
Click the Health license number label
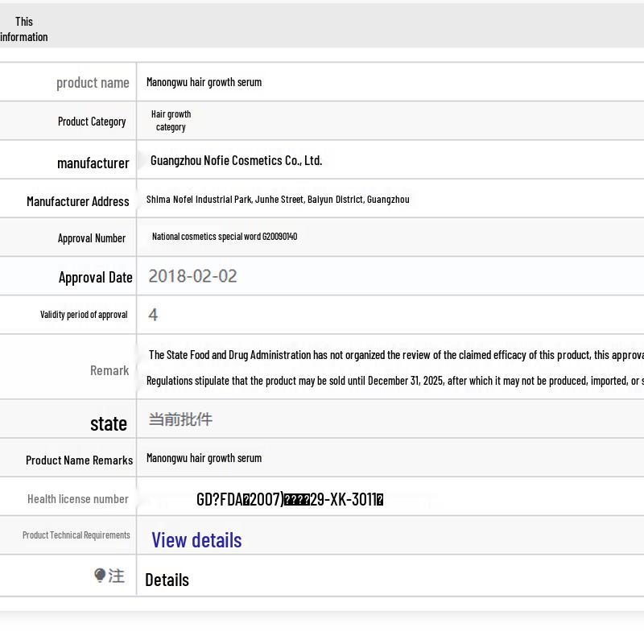(x=77, y=499)
